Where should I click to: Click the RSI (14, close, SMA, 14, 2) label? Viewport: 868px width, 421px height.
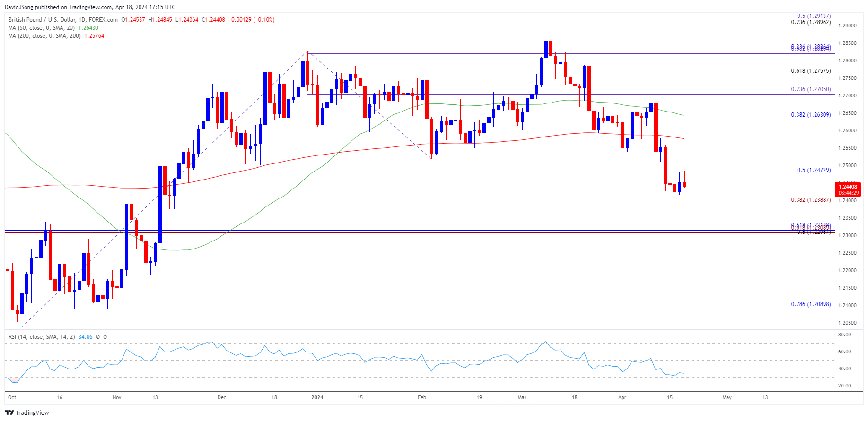(x=42, y=337)
